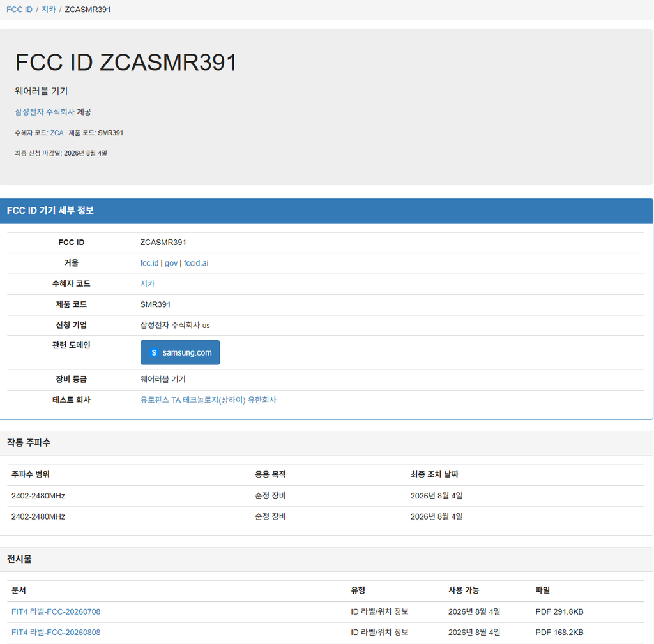This screenshot has width=654, height=644.
Task: Click ZCASMR391 value in FCC ID row
Action: click(163, 242)
